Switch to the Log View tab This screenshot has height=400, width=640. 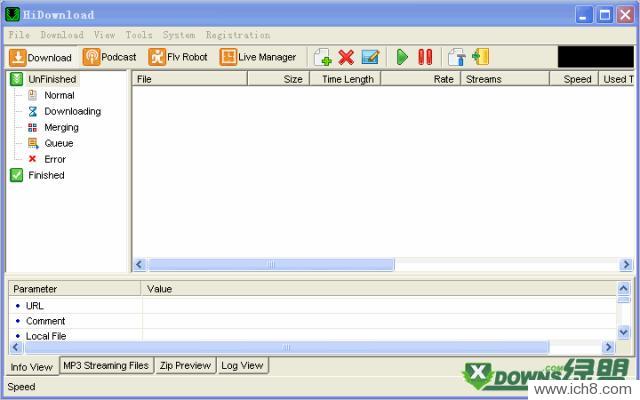242,365
